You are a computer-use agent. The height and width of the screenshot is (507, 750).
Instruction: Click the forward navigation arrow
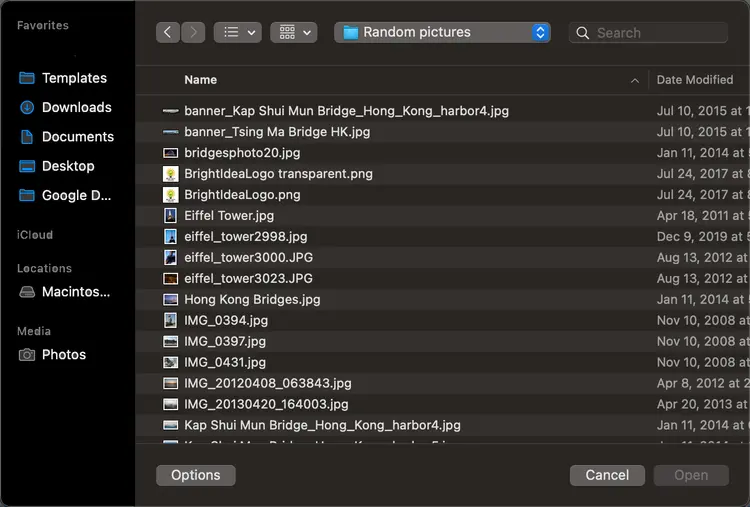tap(193, 32)
